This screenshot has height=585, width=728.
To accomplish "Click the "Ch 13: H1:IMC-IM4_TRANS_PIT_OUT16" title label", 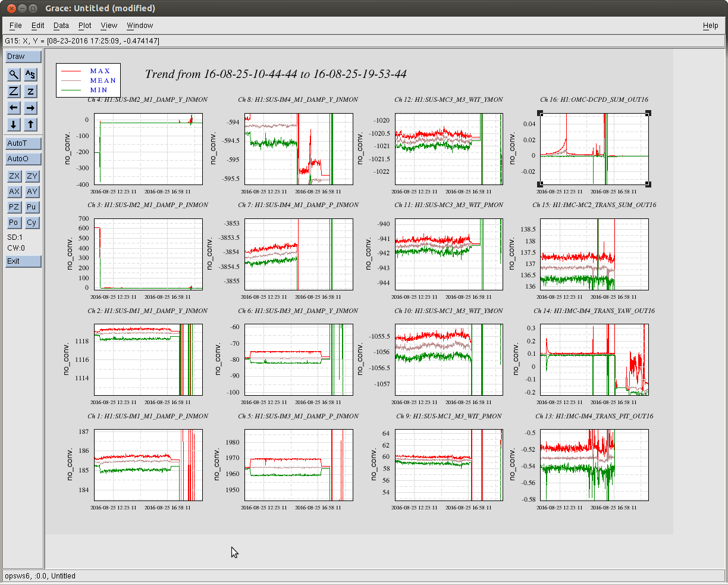I will coord(594,416).
